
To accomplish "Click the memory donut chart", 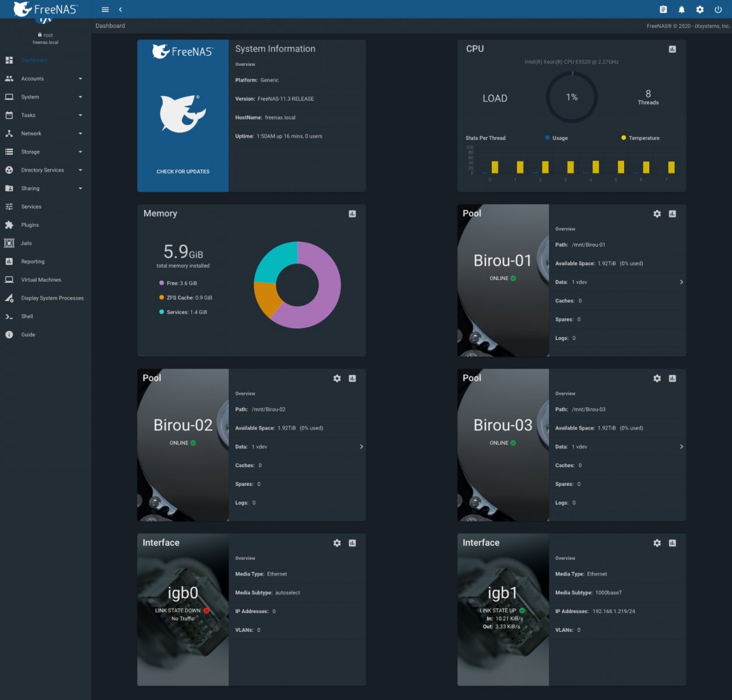I will (x=297, y=285).
